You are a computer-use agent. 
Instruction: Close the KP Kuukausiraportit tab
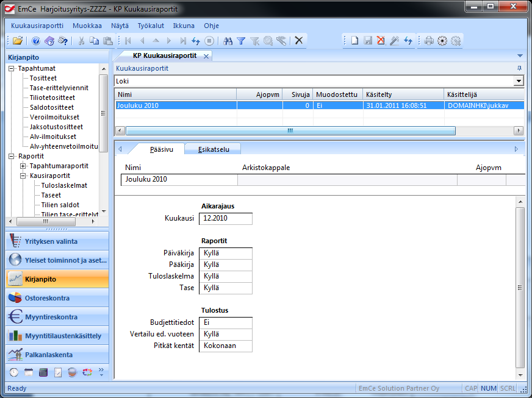pos(206,56)
